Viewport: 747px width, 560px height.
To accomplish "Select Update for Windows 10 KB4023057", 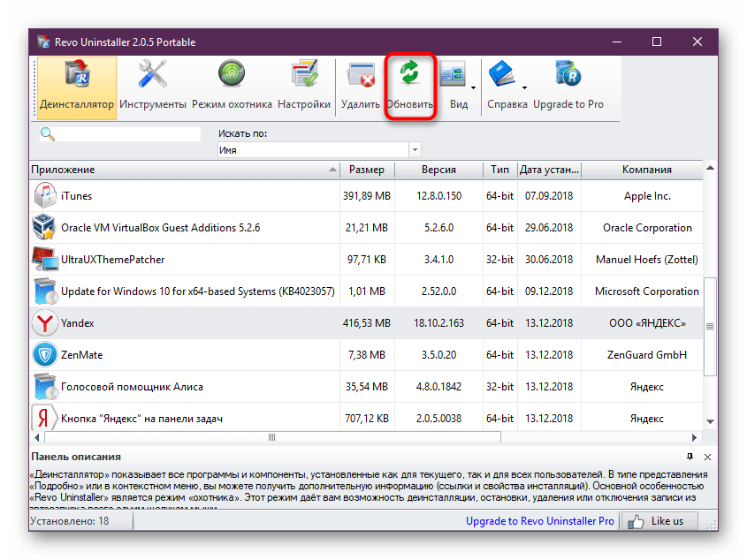I will 198,291.
